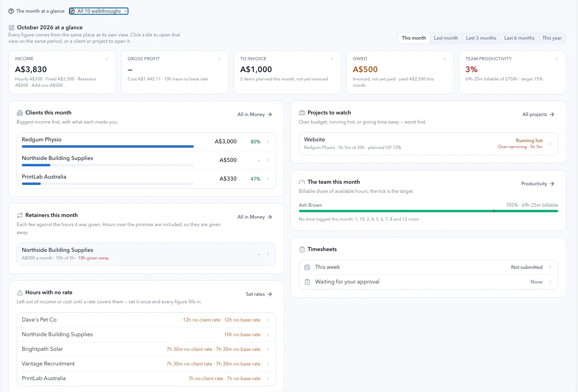Viewport: 578px width, 392px height.
Task: Open the INCOME tile chevron
Action: pos(107,59)
